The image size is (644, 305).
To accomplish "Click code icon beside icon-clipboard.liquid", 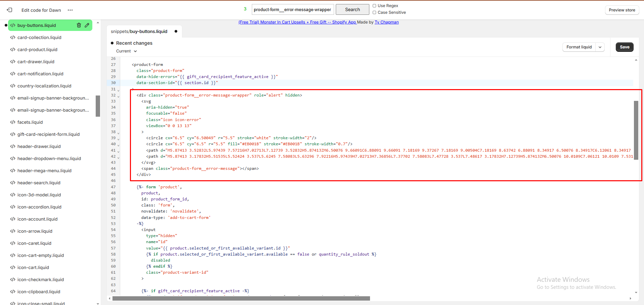I will tap(13, 292).
